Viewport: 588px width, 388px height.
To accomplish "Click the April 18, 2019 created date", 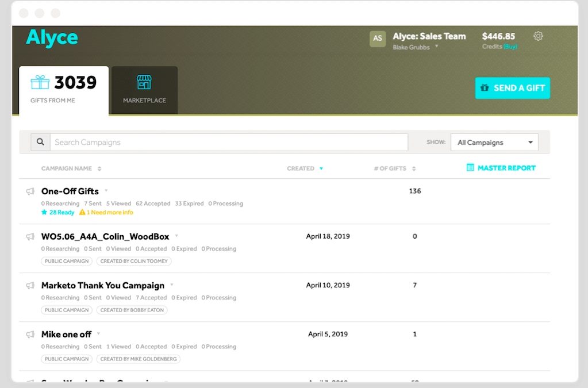I will point(328,236).
